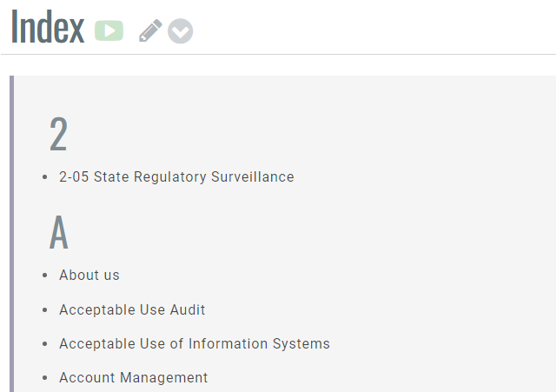Screen dimensions: 556x392
Task: Click the purple vertical bar at panel's left
Action: (12, 233)
